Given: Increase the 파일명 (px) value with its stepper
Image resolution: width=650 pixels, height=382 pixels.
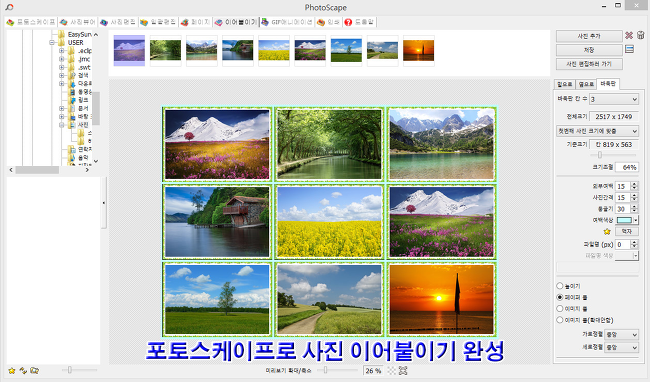Looking at the screenshot, I should coord(634,242).
